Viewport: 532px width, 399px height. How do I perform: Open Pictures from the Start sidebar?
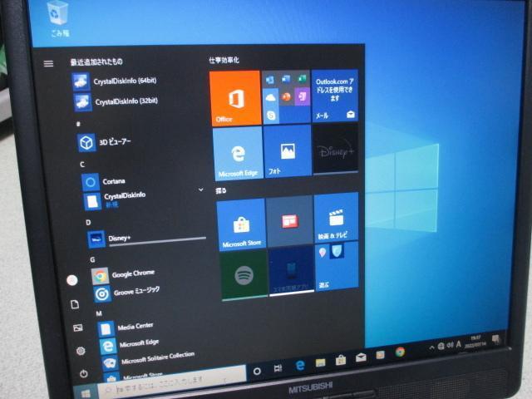pos(77,328)
